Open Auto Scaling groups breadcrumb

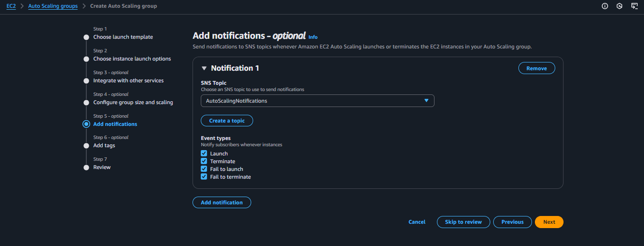tap(53, 6)
